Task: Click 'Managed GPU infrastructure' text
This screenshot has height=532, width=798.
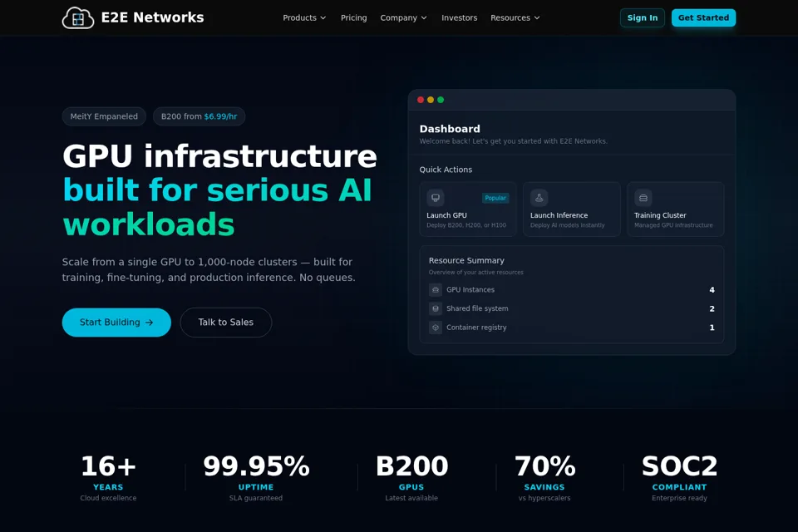Action: pyautogui.click(x=673, y=225)
